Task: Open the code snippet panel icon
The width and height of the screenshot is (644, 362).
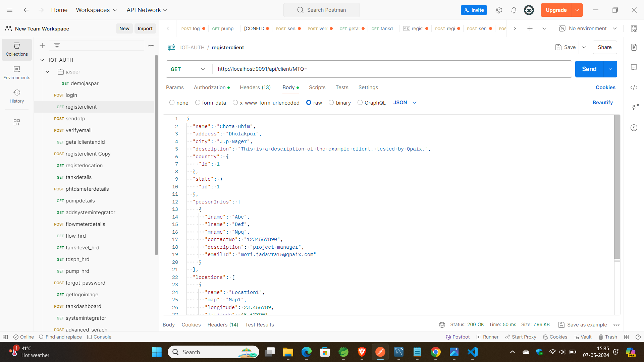Action: [x=634, y=87]
